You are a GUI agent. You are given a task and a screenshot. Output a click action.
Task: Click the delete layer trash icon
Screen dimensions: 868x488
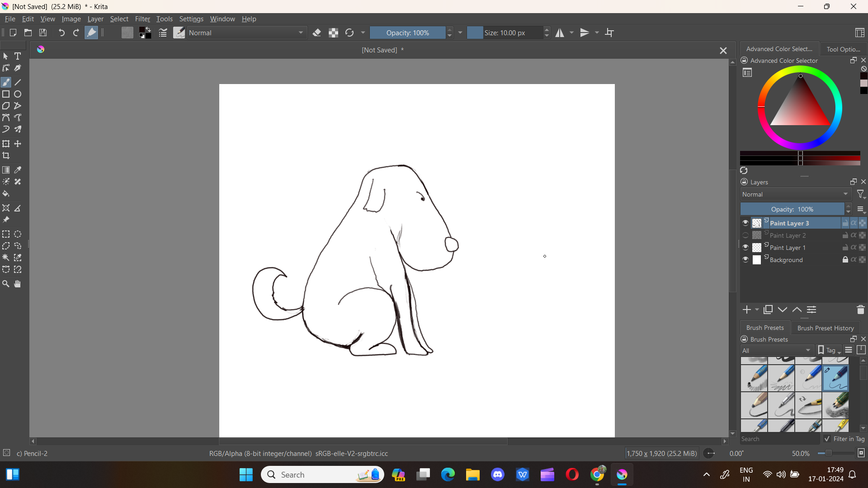click(x=860, y=310)
